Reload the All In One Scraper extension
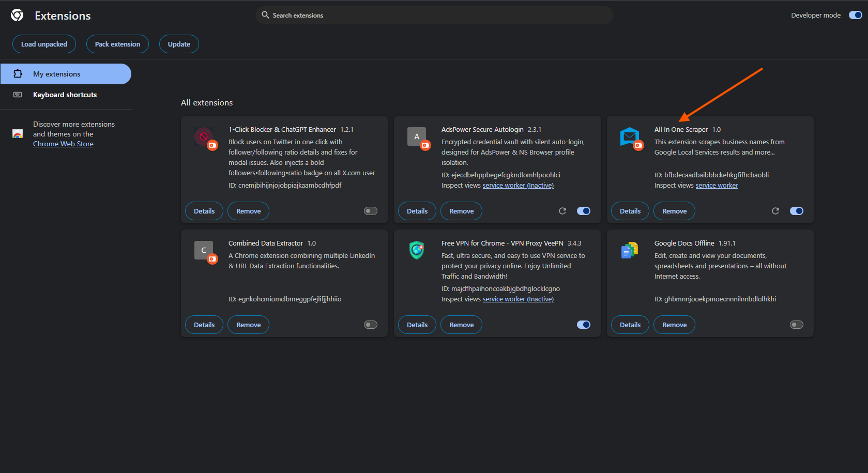The height and width of the screenshot is (473, 868). click(x=775, y=211)
